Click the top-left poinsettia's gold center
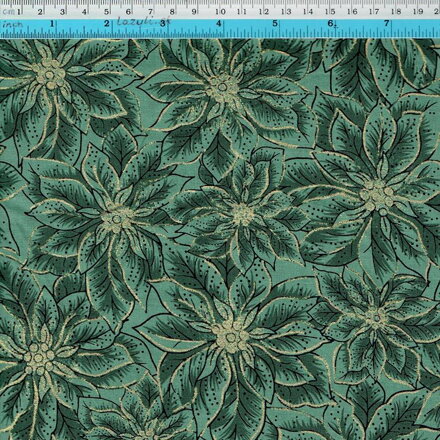440x440 pixels. [51, 73]
